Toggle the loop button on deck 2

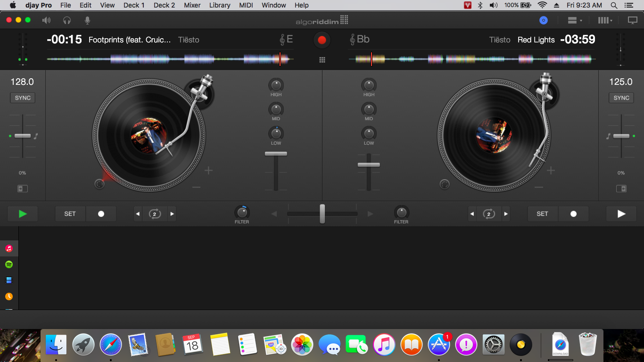pyautogui.click(x=489, y=214)
